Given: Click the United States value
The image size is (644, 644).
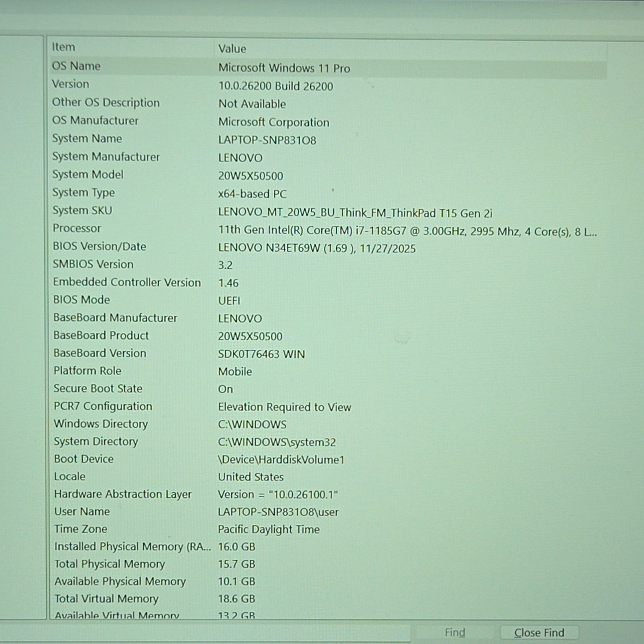Looking at the screenshot, I should click(251, 477).
